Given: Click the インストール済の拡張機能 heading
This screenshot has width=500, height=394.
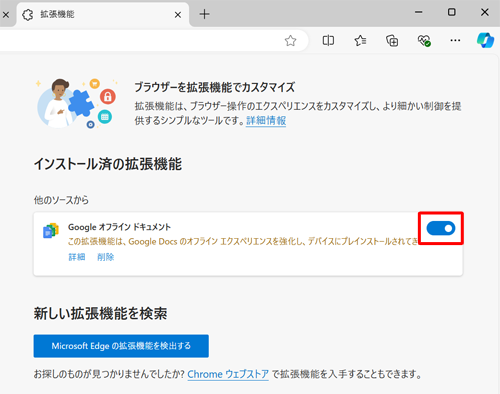Looking at the screenshot, I should tap(108, 164).
